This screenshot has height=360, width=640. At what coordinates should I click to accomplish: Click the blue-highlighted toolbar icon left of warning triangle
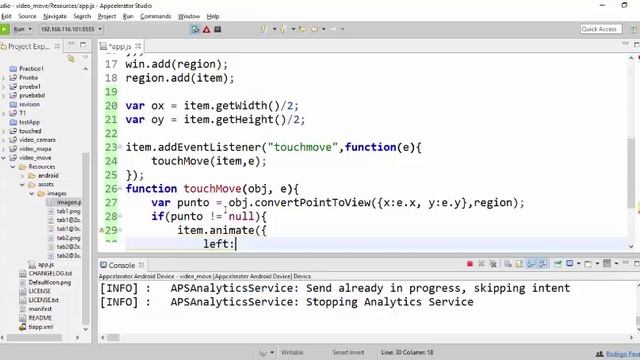[195, 29]
